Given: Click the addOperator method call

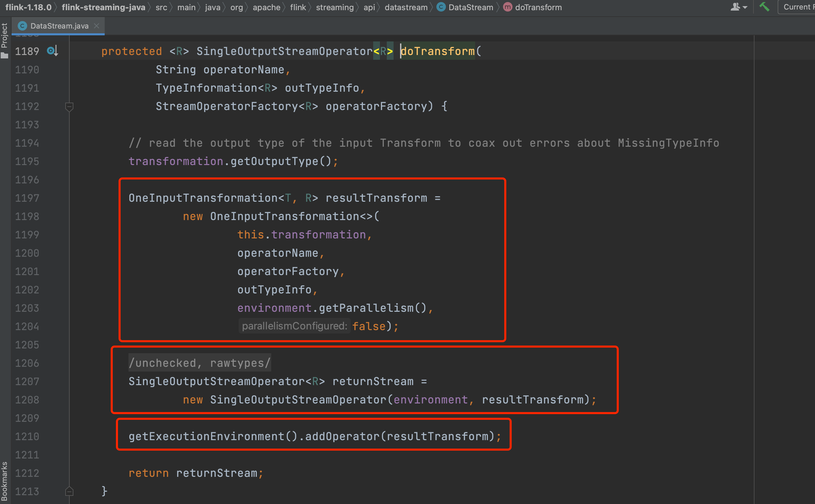Looking at the screenshot, I should point(342,436).
